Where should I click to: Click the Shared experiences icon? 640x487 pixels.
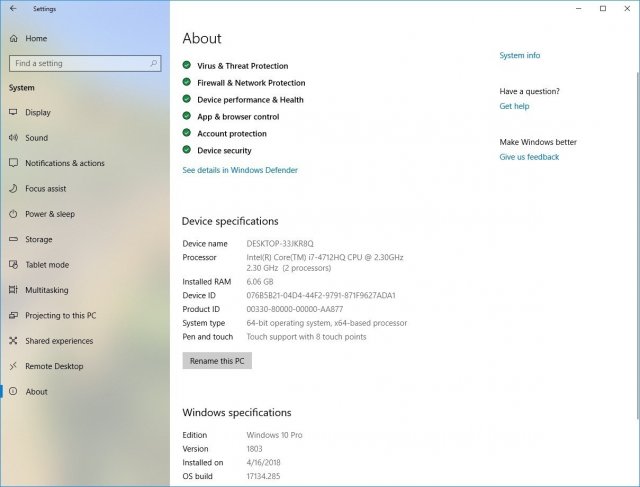click(13, 340)
